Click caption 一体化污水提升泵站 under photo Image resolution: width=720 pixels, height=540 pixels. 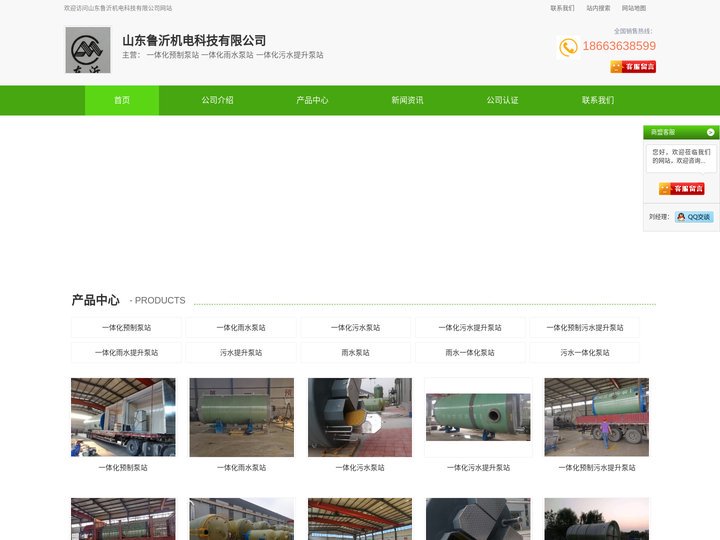pos(478,467)
